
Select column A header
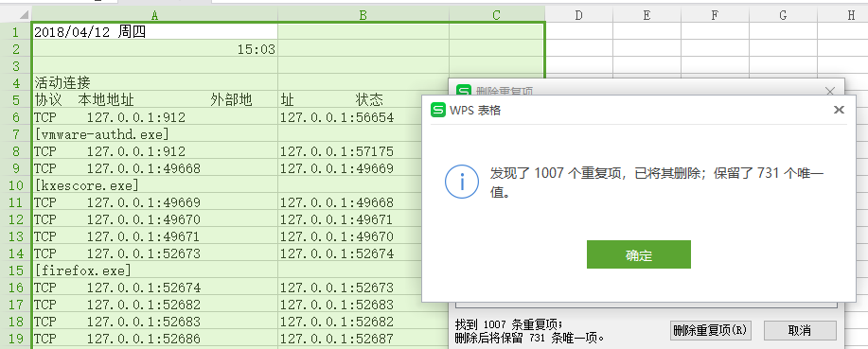coord(154,15)
